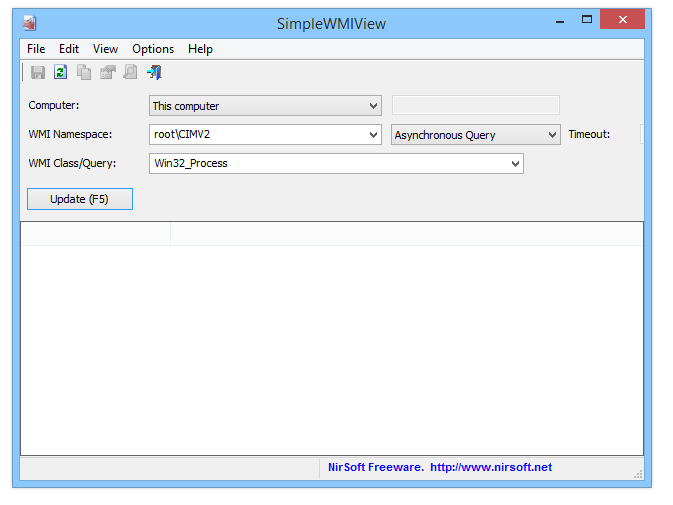Image resolution: width=673 pixels, height=505 pixels.
Task: Expand the WMI Namespace combo box arrow
Action: pos(373,135)
